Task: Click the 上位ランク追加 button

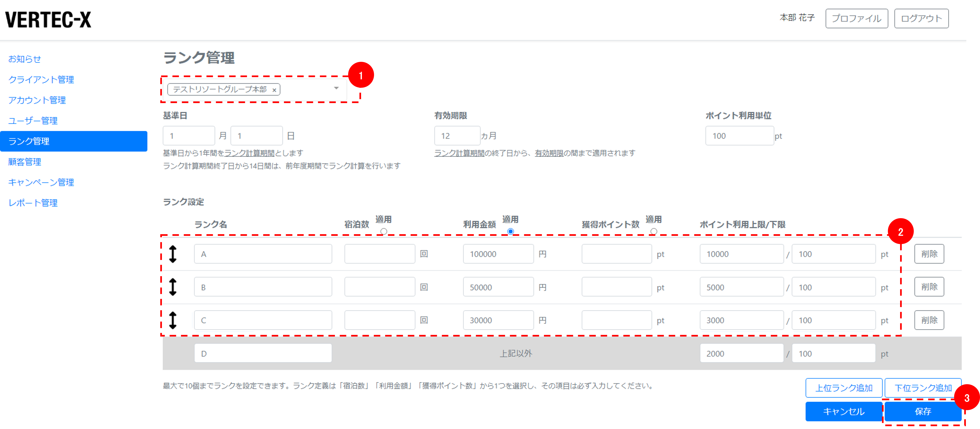Action: click(x=844, y=388)
